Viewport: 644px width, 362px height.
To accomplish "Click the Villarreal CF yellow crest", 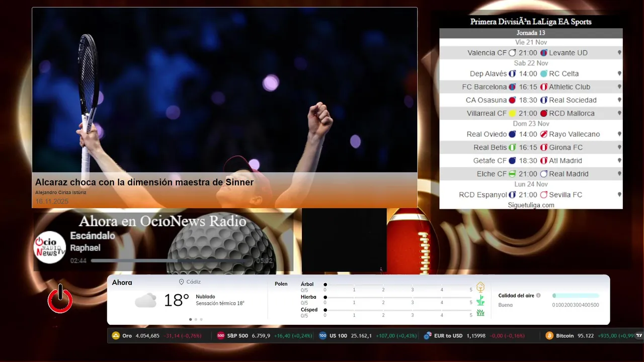I will coord(512,114).
